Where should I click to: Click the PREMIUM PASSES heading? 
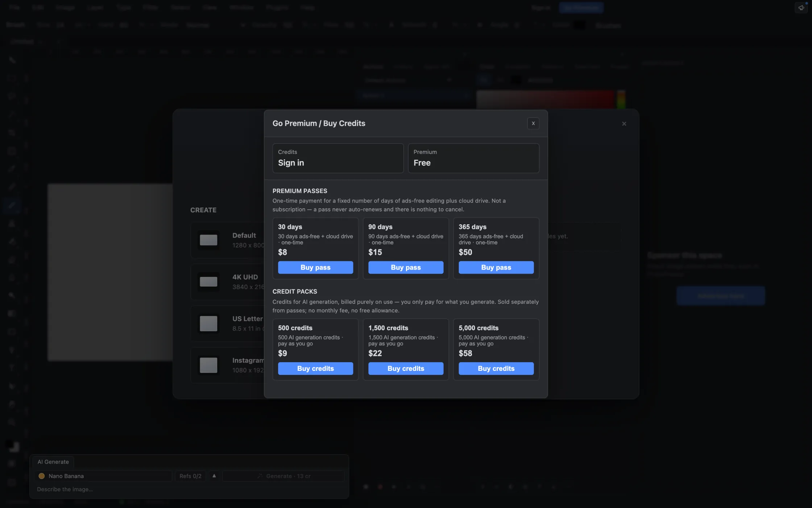point(300,191)
